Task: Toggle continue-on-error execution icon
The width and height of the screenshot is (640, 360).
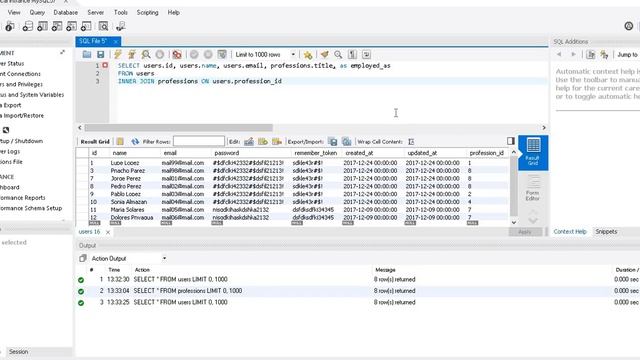Action: (177, 54)
